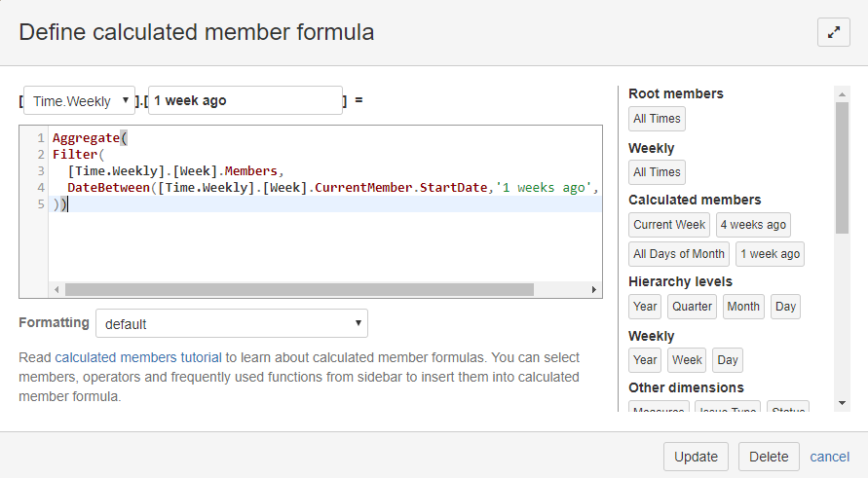868x478 pixels.
Task: Insert the All Days of Month member
Action: (679, 254)
